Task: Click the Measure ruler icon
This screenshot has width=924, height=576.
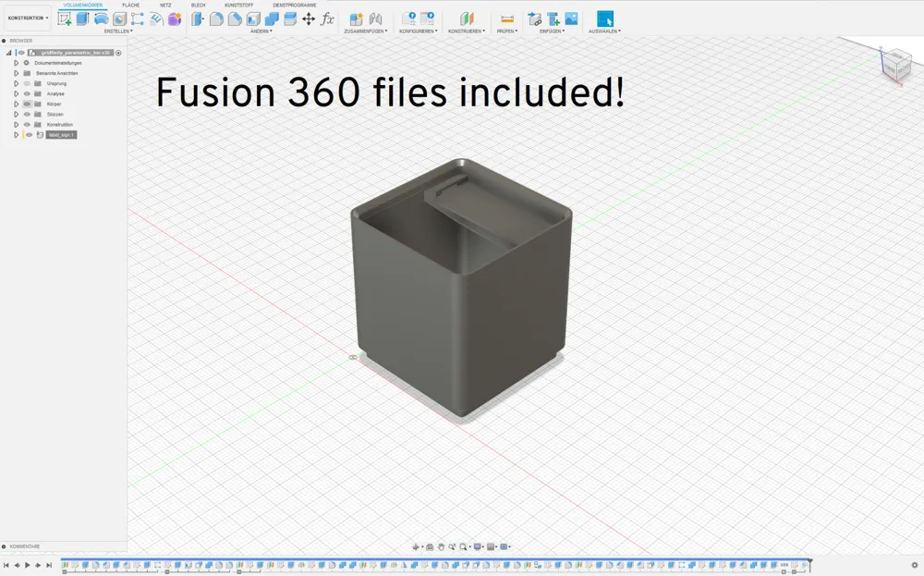Action: (506, 18)
